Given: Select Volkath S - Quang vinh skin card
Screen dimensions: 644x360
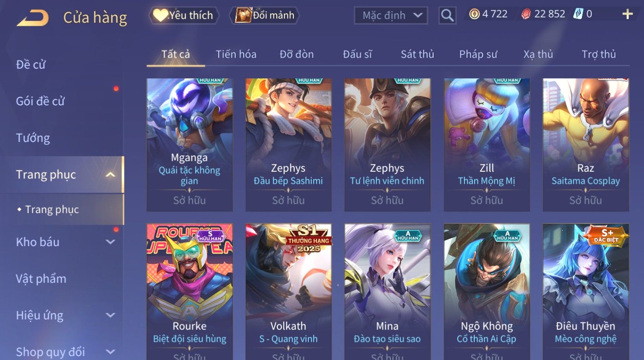Looking at the screenshot, I should (288, 292).
